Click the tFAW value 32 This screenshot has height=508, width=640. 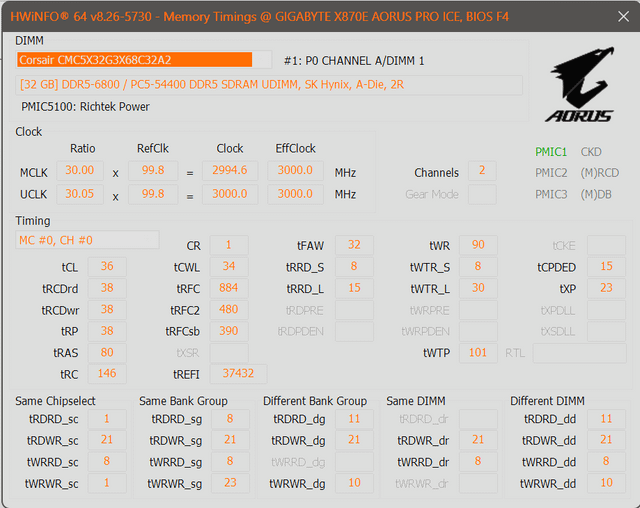click(x=354, y=245)
